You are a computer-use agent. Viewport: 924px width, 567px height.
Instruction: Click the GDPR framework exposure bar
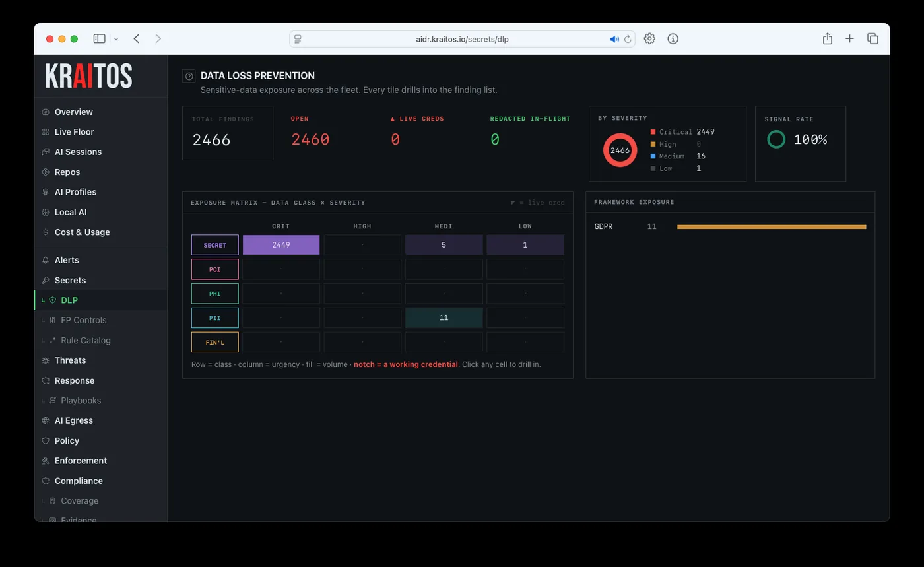tap(772, 227)
